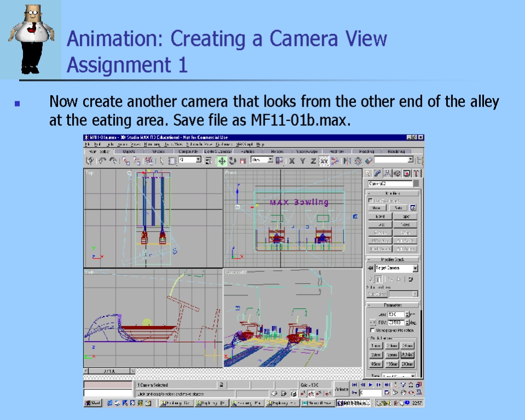Click the Mirror selected objects icon
The width and height of the screenshot is (525, 420).
[x=347, y=161]
